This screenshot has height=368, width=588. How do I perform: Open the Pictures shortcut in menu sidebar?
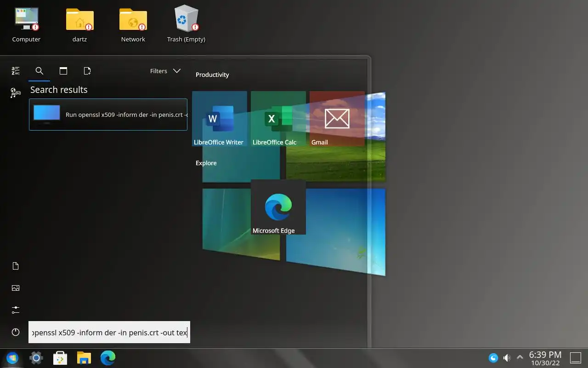click(16, 288)
